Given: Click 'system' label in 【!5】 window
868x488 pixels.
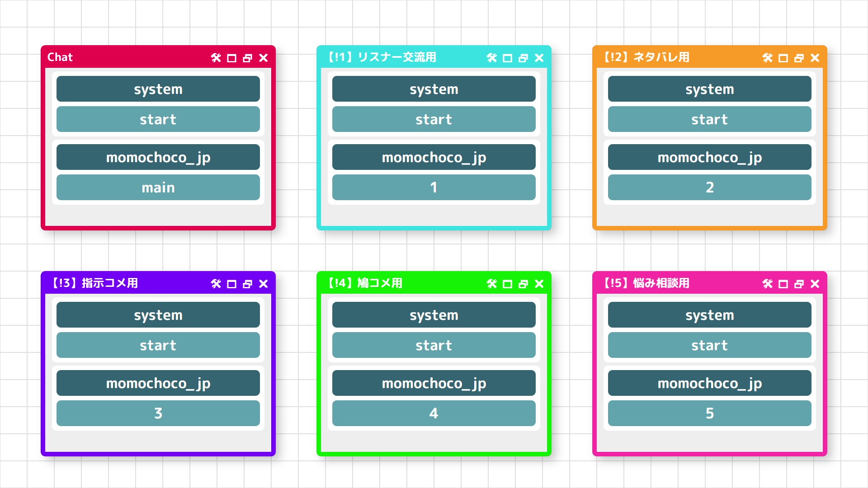Looking at the screenshot, I should (x=710, y=315).
